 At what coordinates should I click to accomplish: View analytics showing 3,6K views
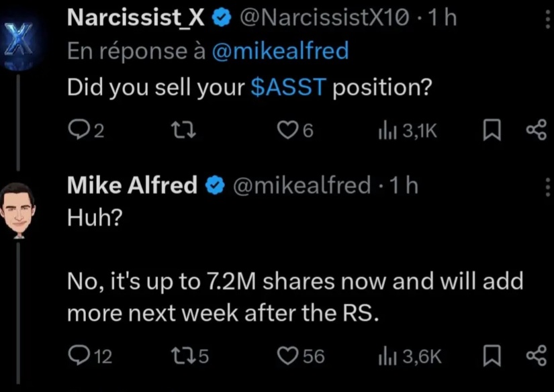pos(410,356)
